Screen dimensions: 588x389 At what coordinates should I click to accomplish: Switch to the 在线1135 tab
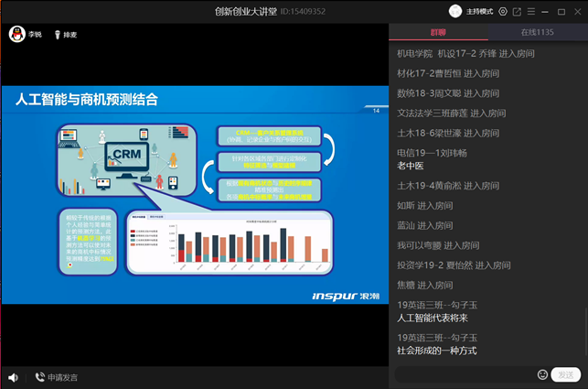tap(538, 33)
